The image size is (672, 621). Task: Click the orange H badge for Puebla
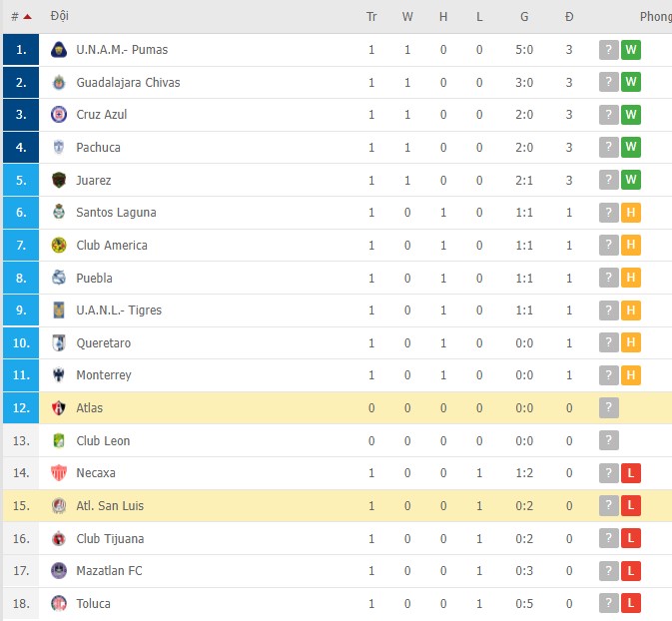[630, 278]
